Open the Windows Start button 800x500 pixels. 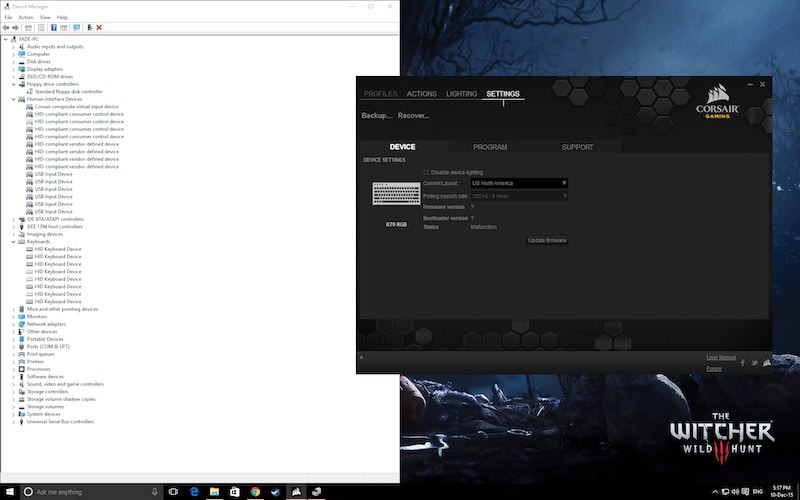(10, 492)
